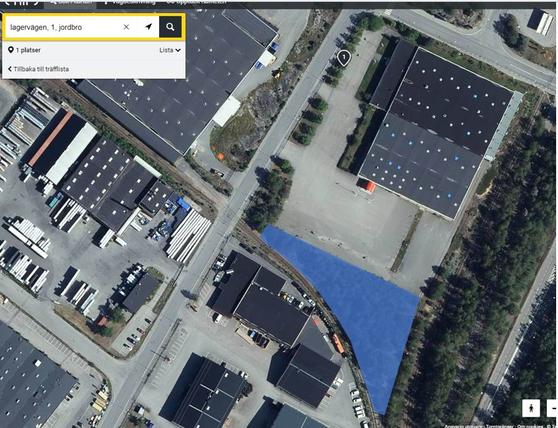
Task: Expand the chevron arrow next to Lista
Action: pyautogui.click(x=178, y=51)
